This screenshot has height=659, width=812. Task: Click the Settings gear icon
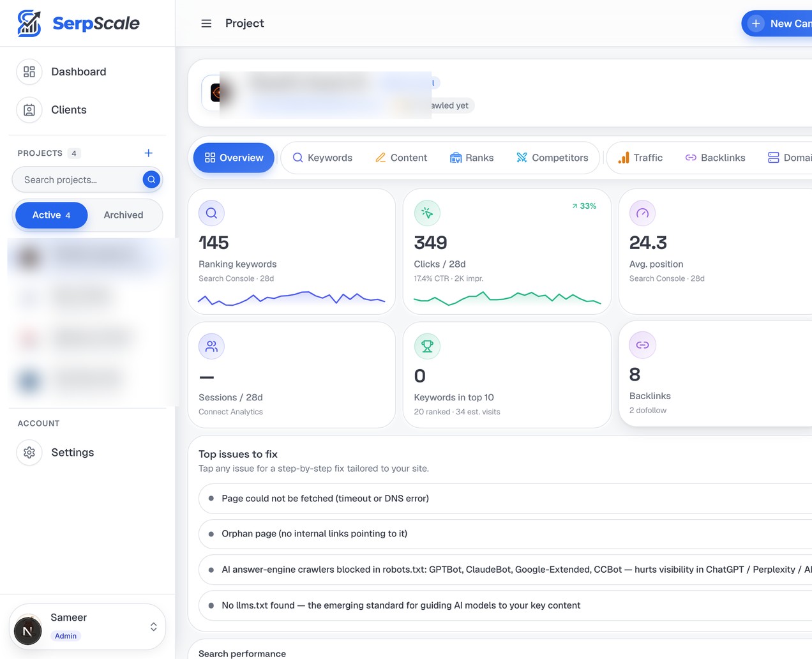point(29,453)
